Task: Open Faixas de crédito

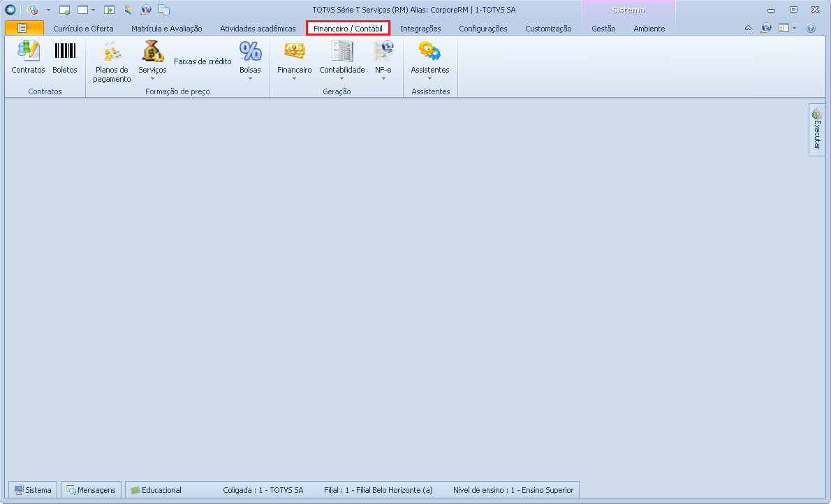Action: pyautogui.click(x=203, y=61)
